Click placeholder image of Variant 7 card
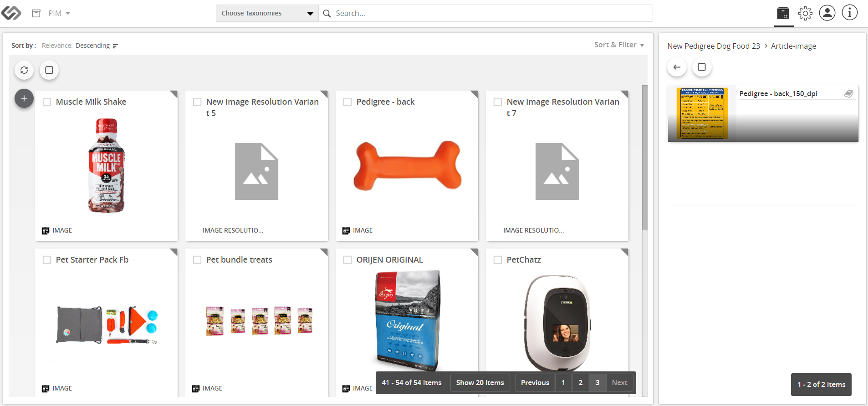 pos(557,172)
